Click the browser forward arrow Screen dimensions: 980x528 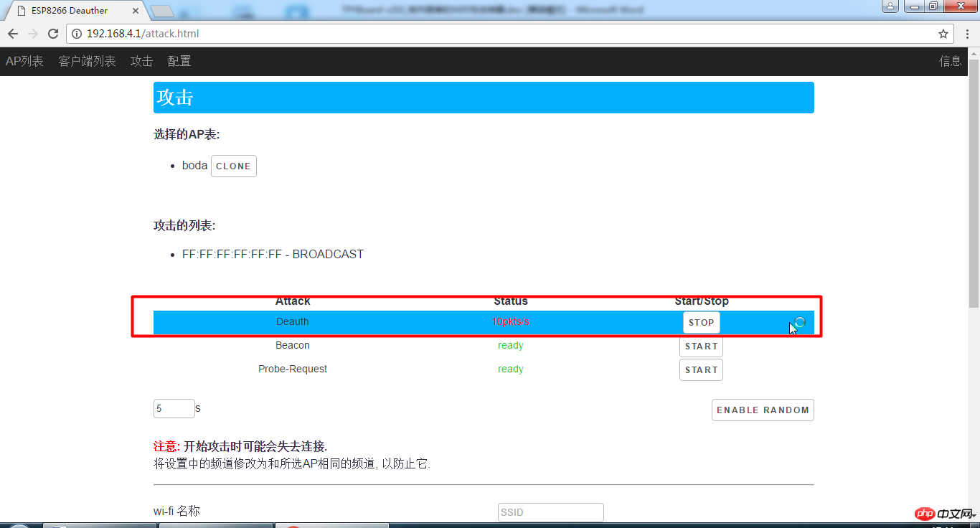click(33, 34)
